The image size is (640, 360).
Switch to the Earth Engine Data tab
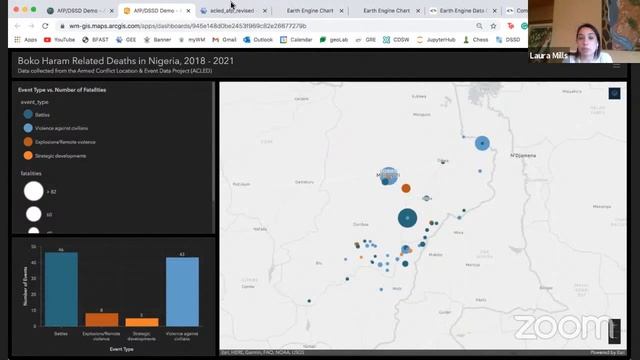point(462,11)
